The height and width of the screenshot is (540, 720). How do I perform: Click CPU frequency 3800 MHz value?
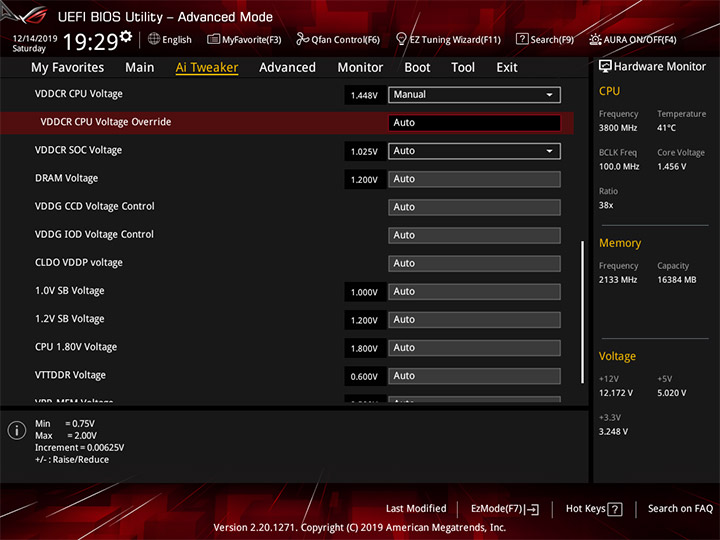coord(618,128)
